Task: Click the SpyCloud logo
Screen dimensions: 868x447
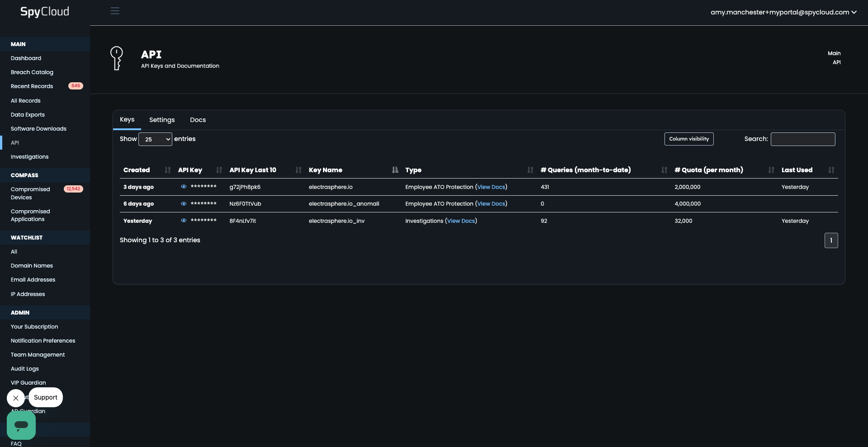Action: [x=44, y=12]
